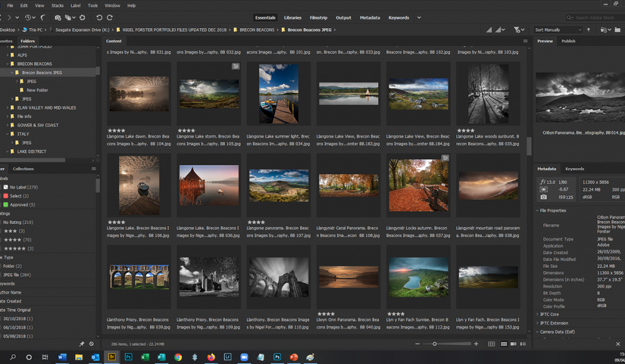Open recent folders icon menu
Image resolution: width=625 pixels, height=364 pixels.
(x=606, y=30)
